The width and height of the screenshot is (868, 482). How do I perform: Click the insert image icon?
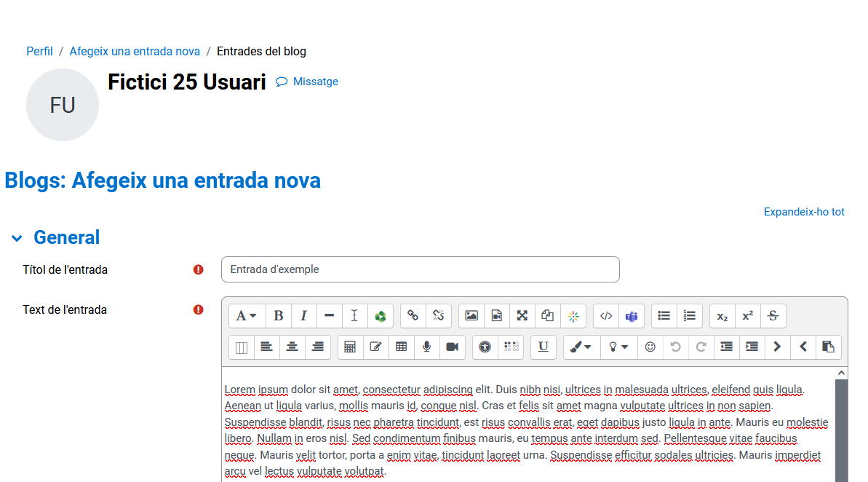click(471, 316)
